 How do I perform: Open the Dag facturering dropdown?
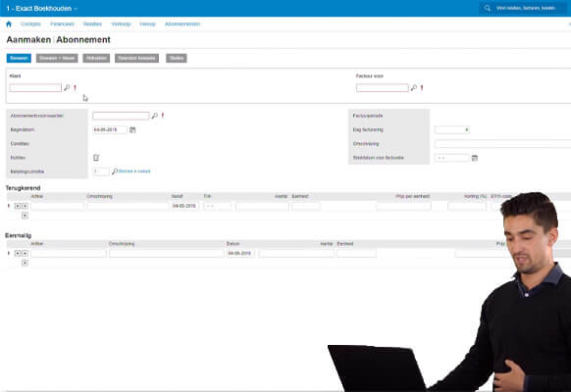pyautogui.click(x=452, y=129)
